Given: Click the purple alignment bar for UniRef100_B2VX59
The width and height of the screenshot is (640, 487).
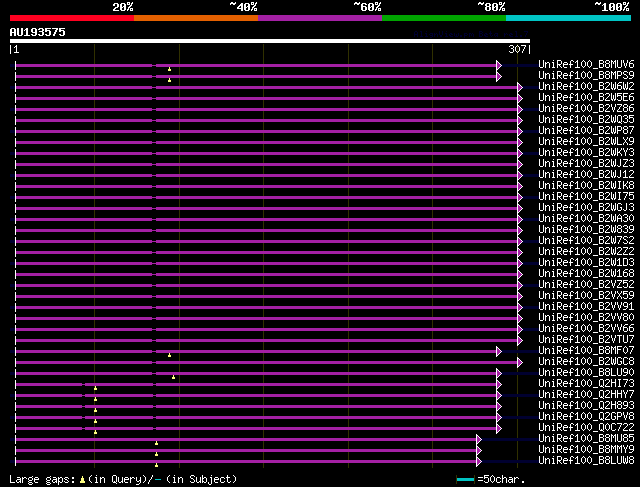Looking at the screenshot, I should coord(300,296).
